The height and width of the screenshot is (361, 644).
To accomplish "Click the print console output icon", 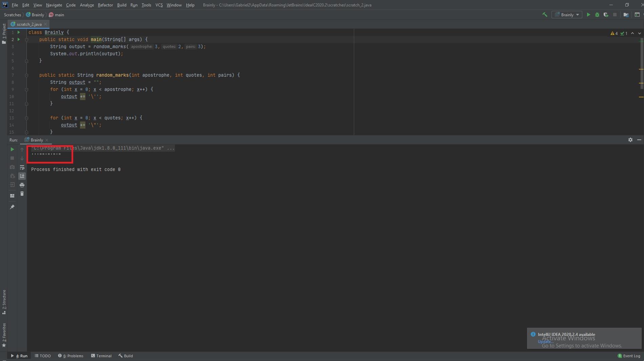I will click(22, 185).
